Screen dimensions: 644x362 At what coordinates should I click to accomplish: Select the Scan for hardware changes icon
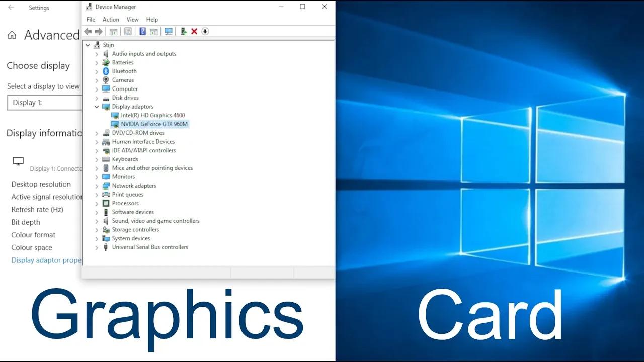tap(169, 31)
